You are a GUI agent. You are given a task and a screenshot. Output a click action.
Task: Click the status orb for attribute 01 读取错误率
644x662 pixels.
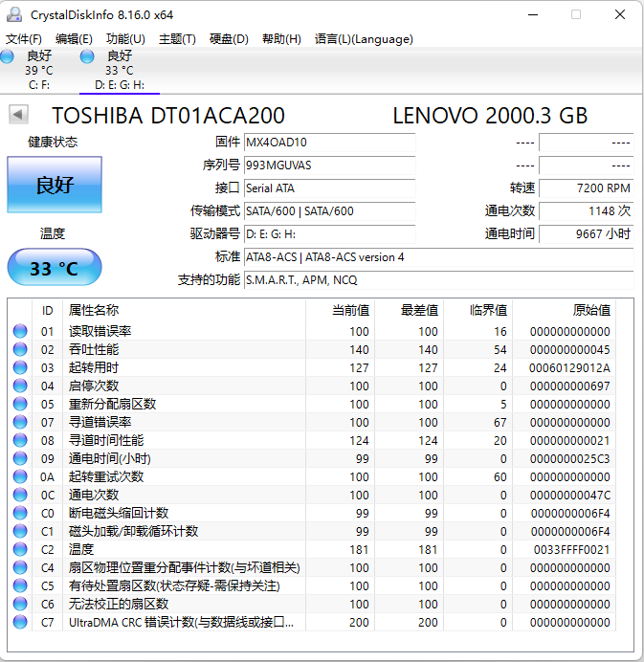point(20,331)
